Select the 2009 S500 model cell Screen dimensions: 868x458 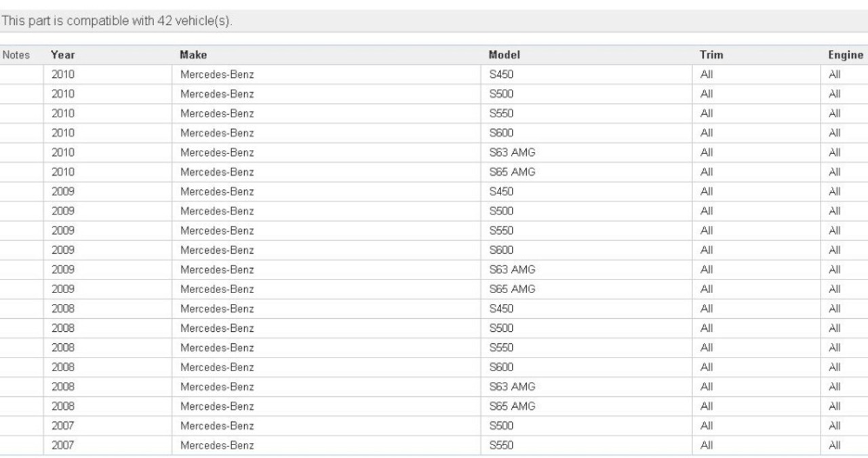click(x=587, y=212)
